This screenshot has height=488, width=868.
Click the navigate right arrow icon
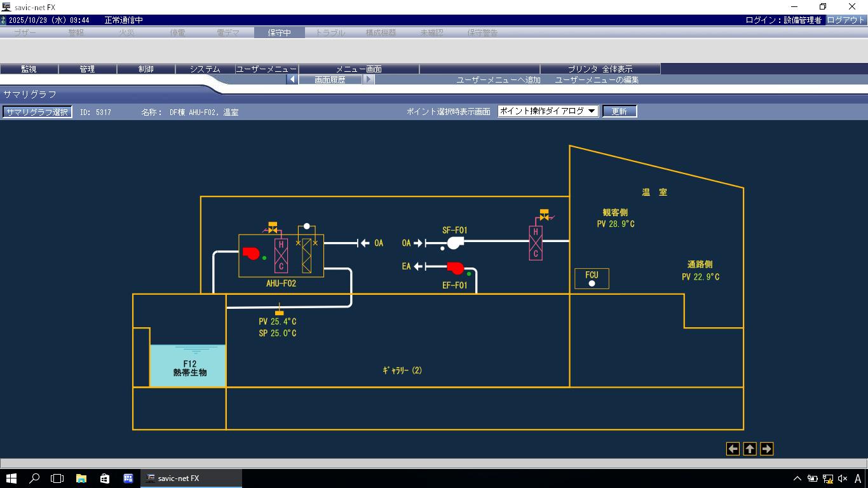click(766, 449)
